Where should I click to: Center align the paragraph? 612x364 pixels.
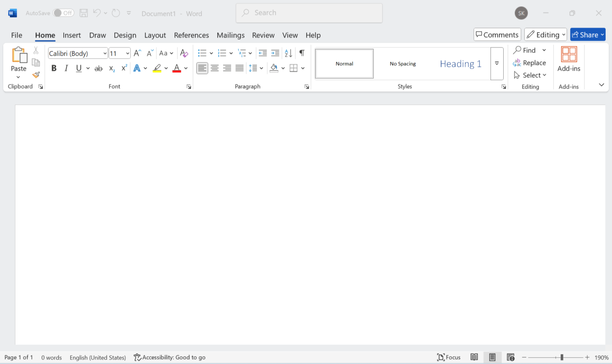click(x=214, y=68)
